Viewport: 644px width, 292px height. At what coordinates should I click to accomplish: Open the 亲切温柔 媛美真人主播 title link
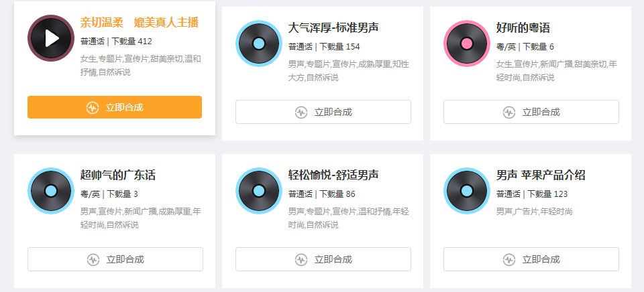(139, 23)
